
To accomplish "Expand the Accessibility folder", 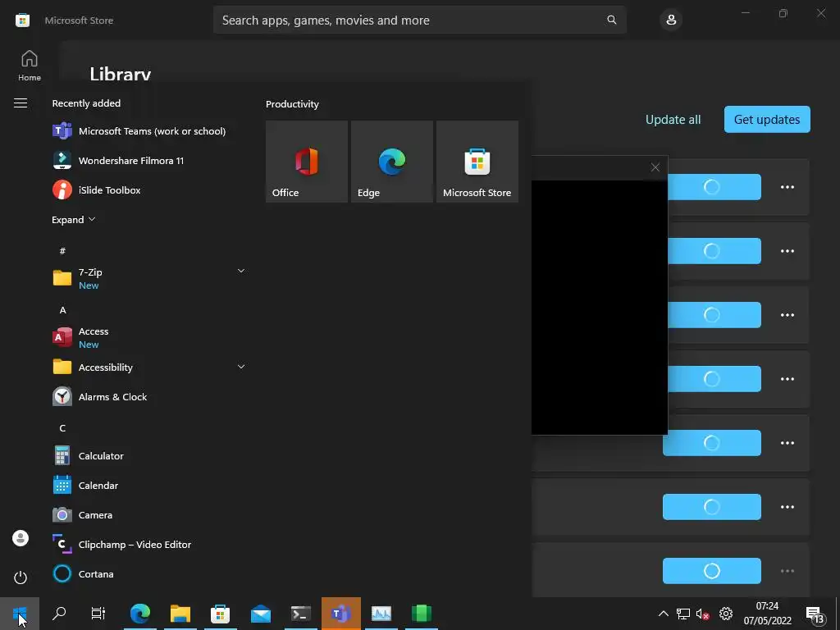I will coord(149,367).
